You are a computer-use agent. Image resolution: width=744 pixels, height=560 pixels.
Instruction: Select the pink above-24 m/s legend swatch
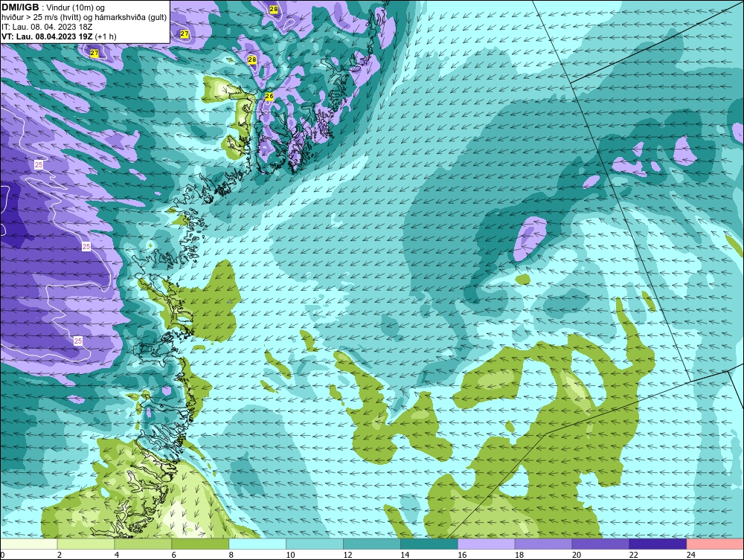[715, 544]
